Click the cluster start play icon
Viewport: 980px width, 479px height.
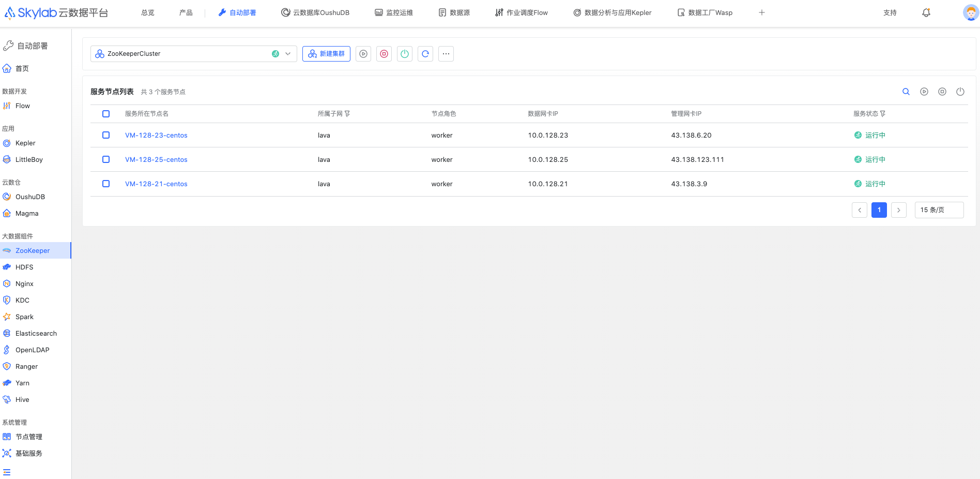coord(363,54)
